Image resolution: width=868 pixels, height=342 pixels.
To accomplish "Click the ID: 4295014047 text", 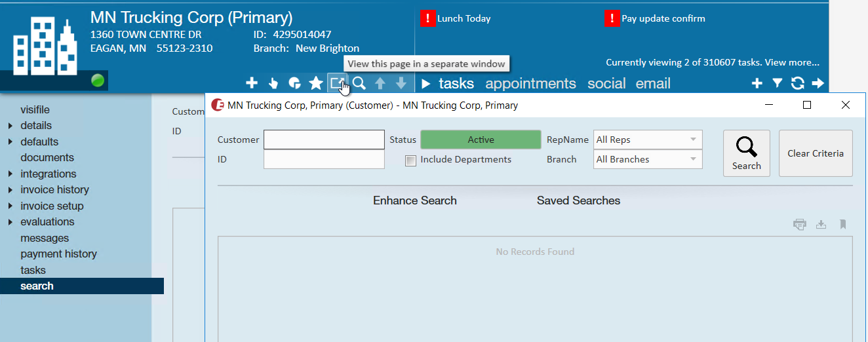I will tap(292, 34).
